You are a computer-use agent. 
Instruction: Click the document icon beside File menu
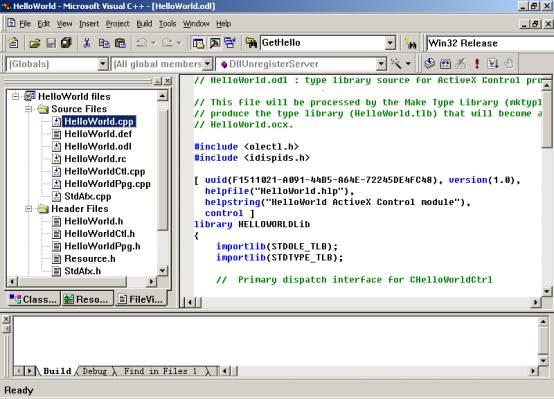tap(11, 23)
